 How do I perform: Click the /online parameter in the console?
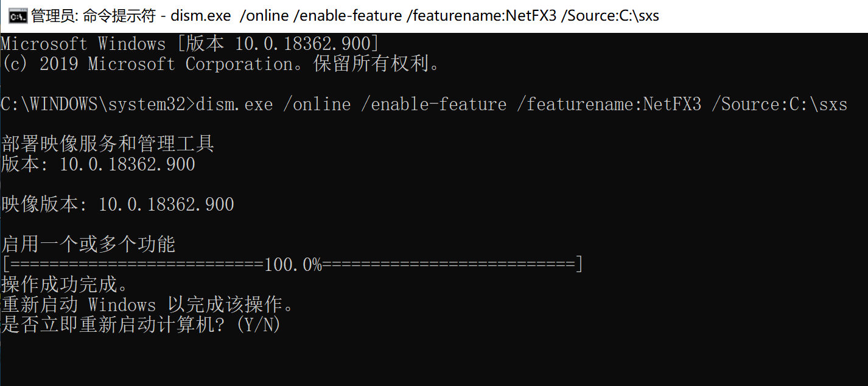pos(317,104)
